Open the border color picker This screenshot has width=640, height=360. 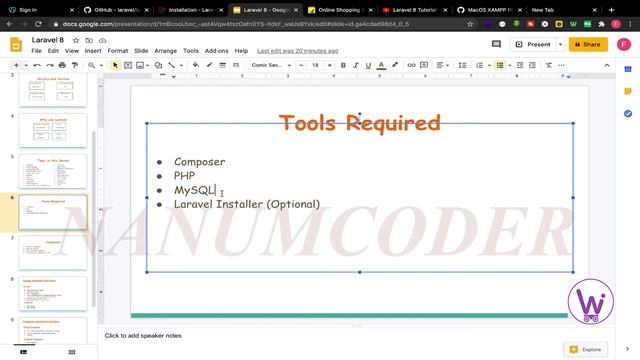pos(209,65)
